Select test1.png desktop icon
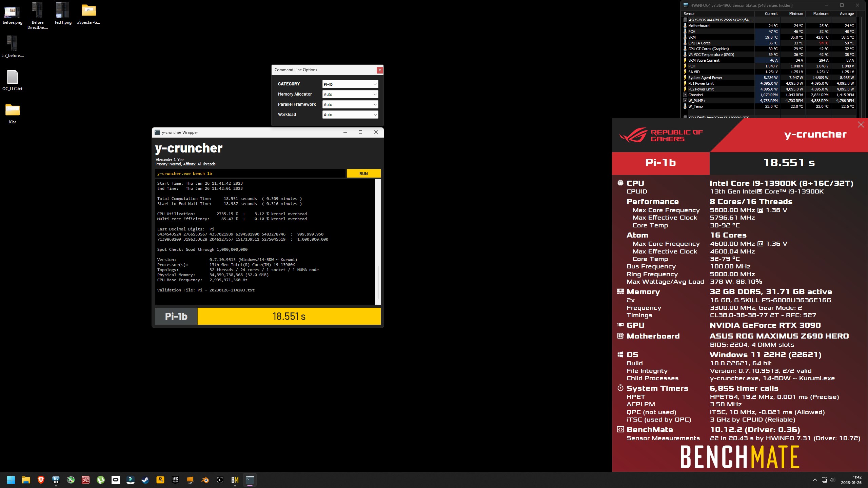 63,14
